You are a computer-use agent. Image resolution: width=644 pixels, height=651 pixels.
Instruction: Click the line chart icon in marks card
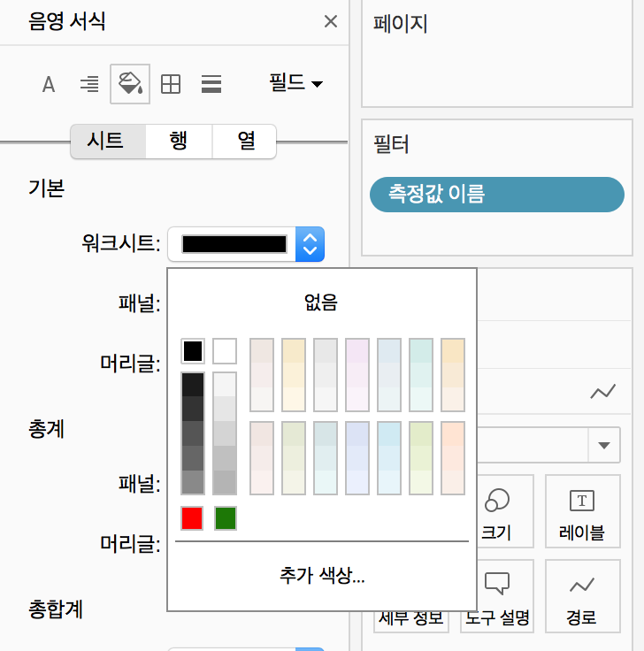point(603,392)
